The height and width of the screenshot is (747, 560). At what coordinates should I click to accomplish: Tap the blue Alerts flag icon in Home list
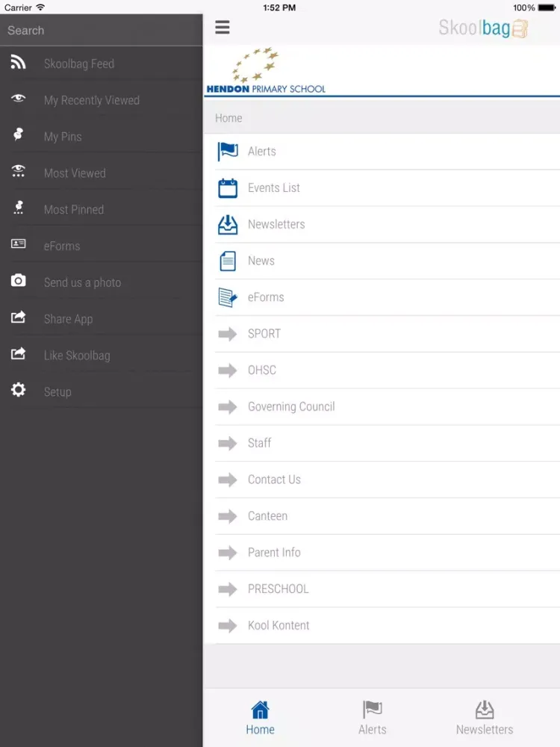(x=228, y=152)
